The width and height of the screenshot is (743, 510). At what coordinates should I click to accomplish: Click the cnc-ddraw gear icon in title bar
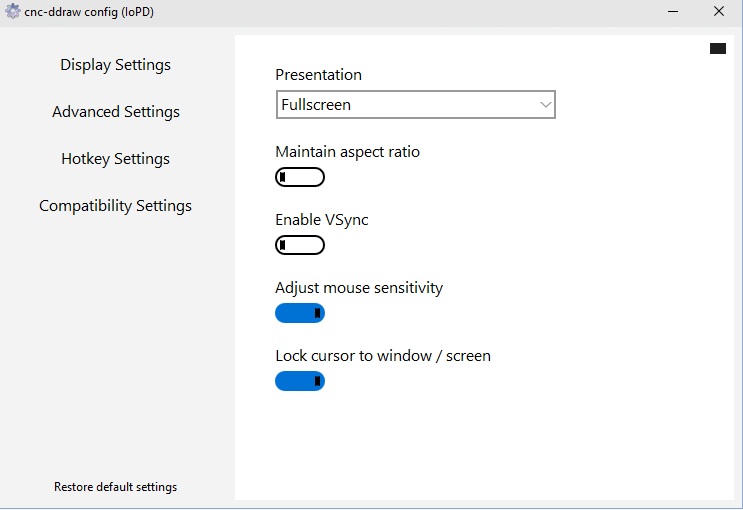[13, 12]
